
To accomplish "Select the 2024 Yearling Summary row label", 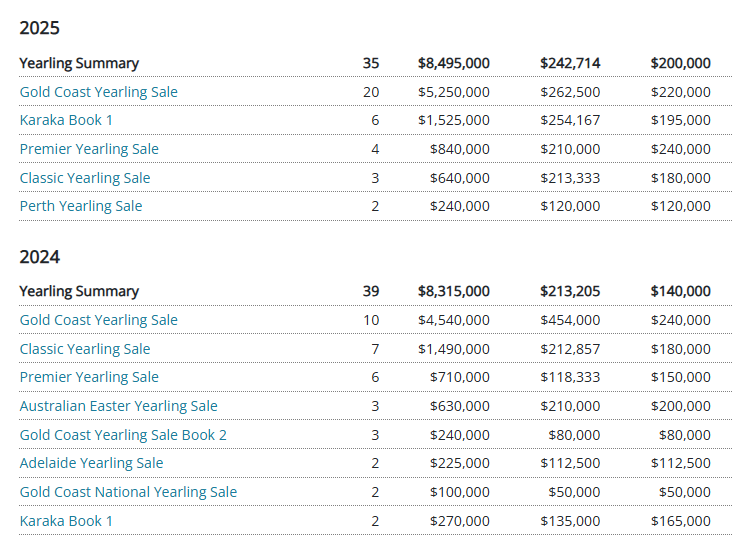I will coord(79,291).
